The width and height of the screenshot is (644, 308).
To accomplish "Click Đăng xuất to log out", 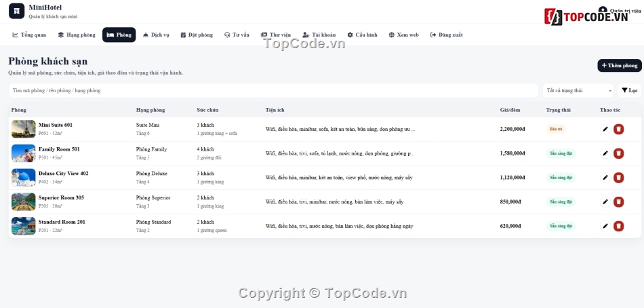I will coord(447,35).
